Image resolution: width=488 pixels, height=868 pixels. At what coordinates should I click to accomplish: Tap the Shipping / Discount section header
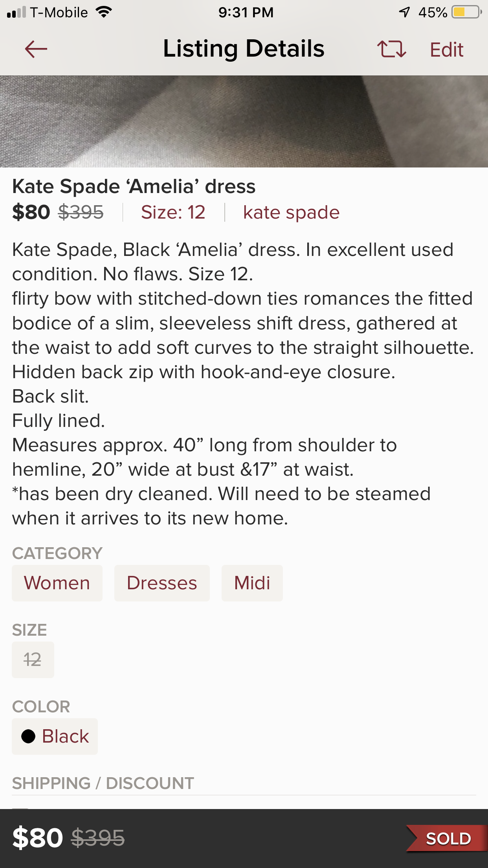[103, 783]
